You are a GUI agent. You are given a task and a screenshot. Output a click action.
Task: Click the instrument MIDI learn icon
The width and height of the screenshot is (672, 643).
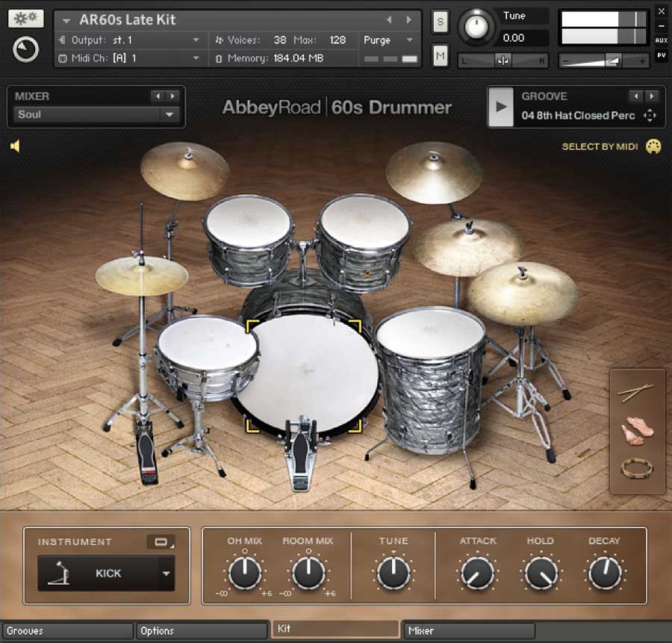pos(161,542)
